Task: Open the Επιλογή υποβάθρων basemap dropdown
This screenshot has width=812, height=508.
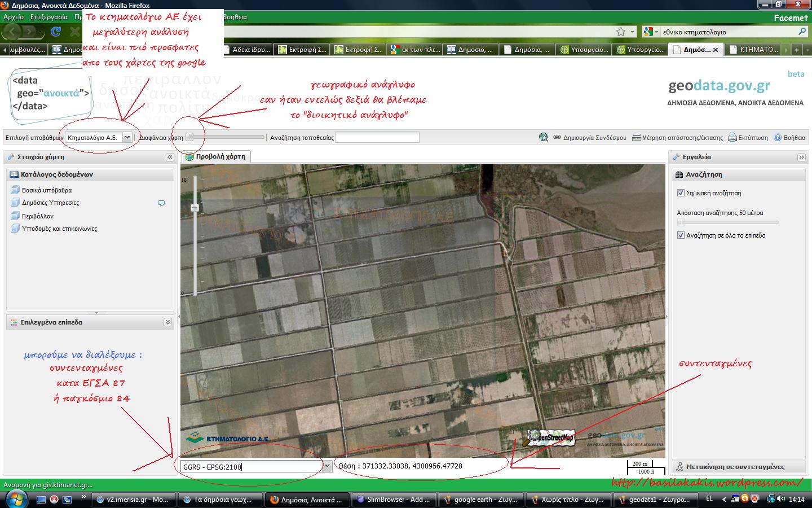Action: pos(127,137)
